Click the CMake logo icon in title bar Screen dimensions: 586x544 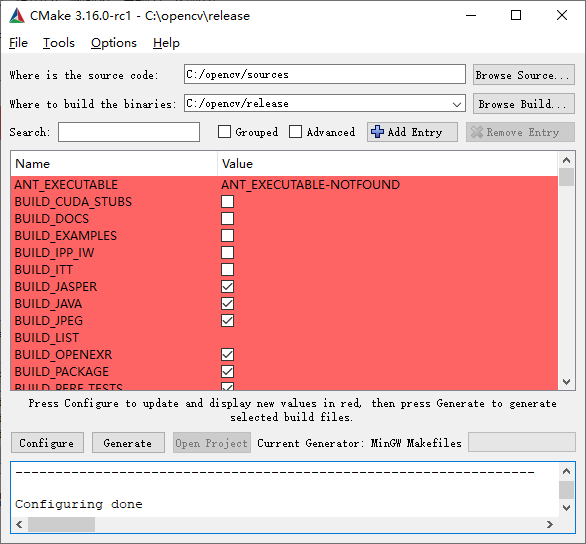[17, 16]
